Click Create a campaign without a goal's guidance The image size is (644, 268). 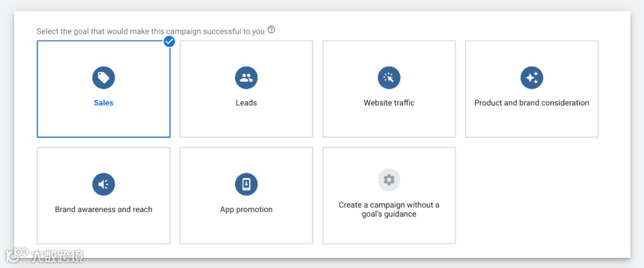(389, 210)
